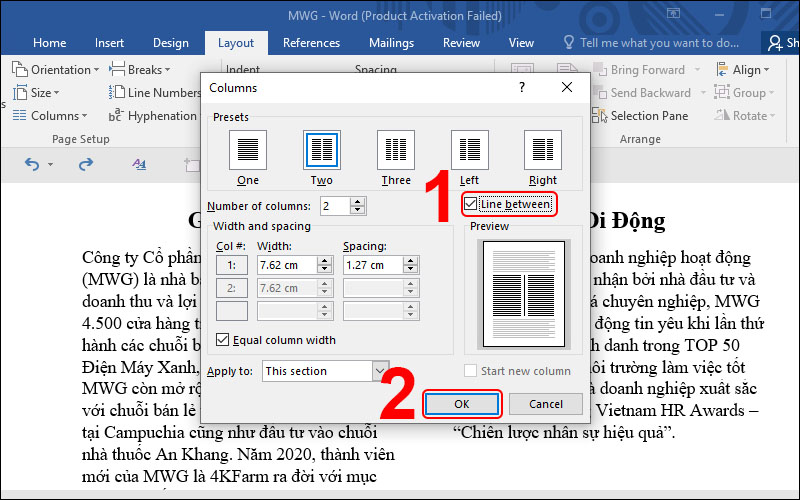This screenshot has height=500, width=800.
Task: Decrease column 1 spacing spinner
Action: (x=410, y=269)
